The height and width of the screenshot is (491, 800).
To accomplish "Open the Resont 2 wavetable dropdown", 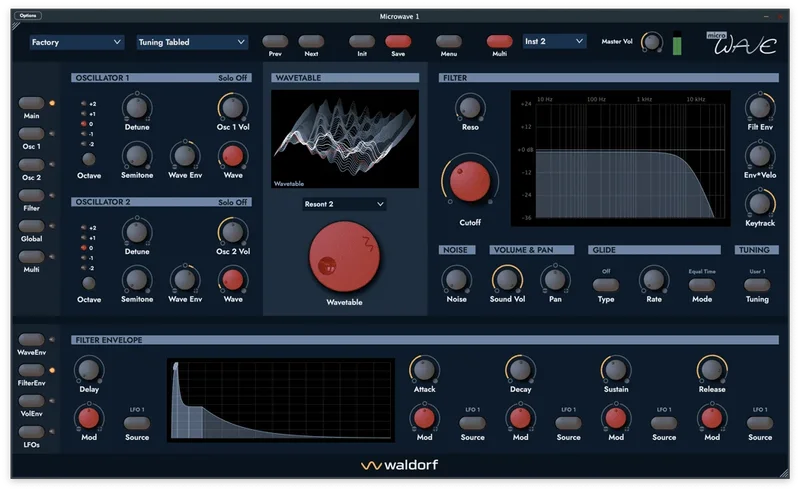I will point(344,204).
